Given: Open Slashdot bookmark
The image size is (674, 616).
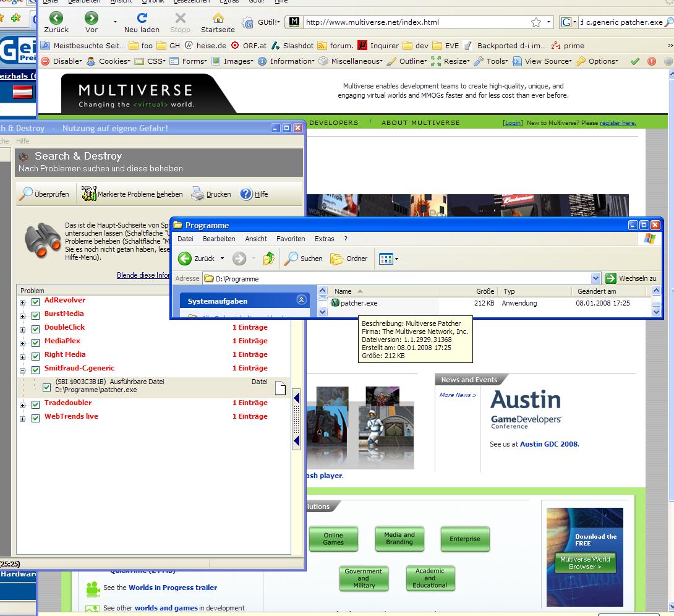Looking at the screenshot, I should point(292,46).
